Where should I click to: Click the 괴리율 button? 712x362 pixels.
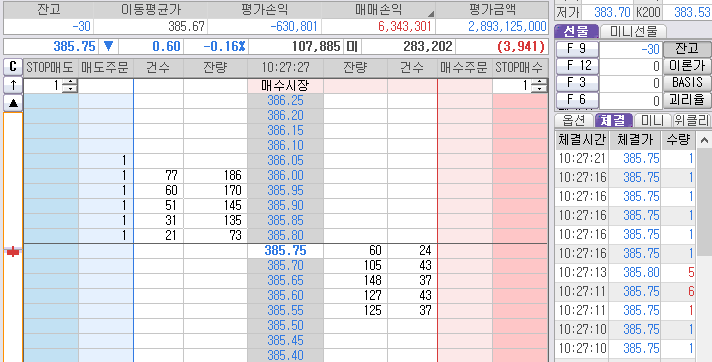[x=687, y=99]
